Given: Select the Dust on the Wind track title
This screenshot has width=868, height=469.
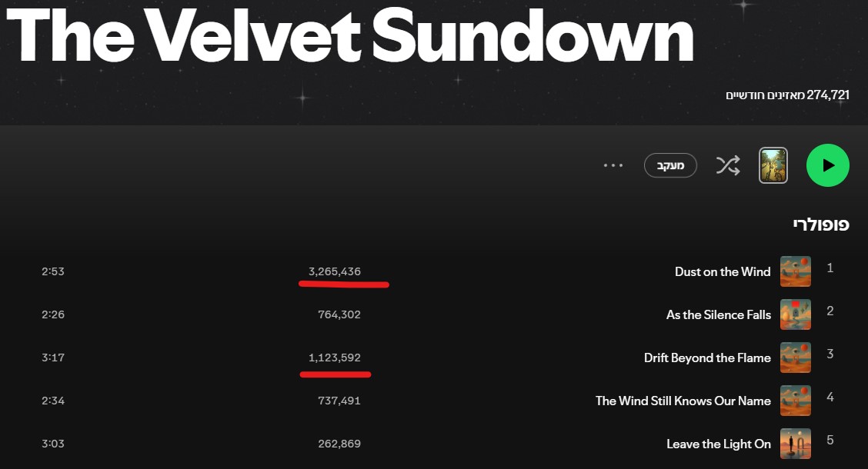Looking at the screenshot, I should (x=723, y=271).
